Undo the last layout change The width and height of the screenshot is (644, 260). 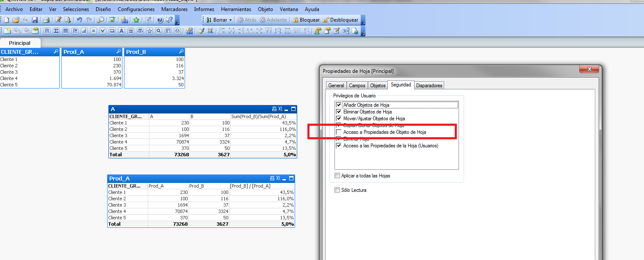click(79, 20)
